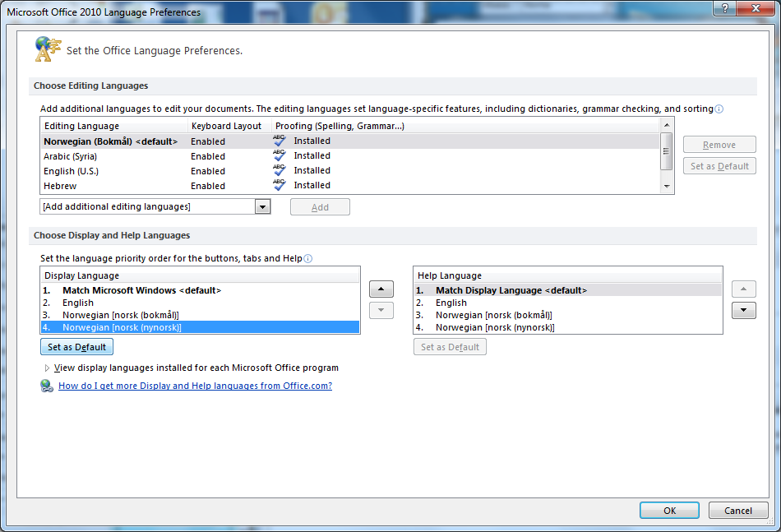Expand View display languages installed section
This screenshot has height=532, width=781.
(x=46, y=368)
